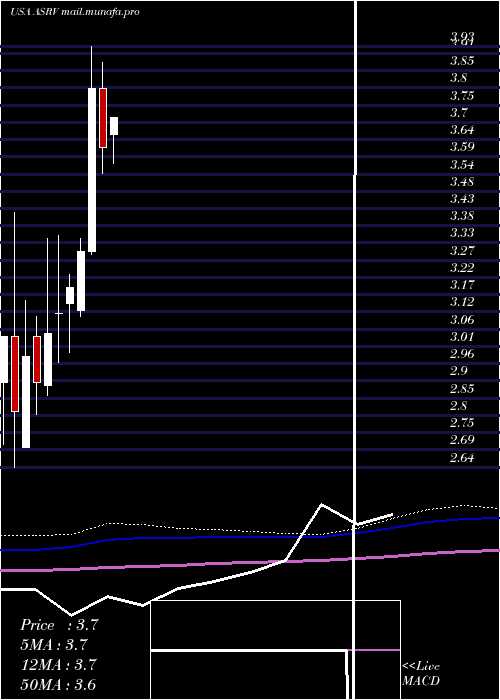Click the 3.38 price axis label
The width and height of the screenshot is (500, 700).
462,216
